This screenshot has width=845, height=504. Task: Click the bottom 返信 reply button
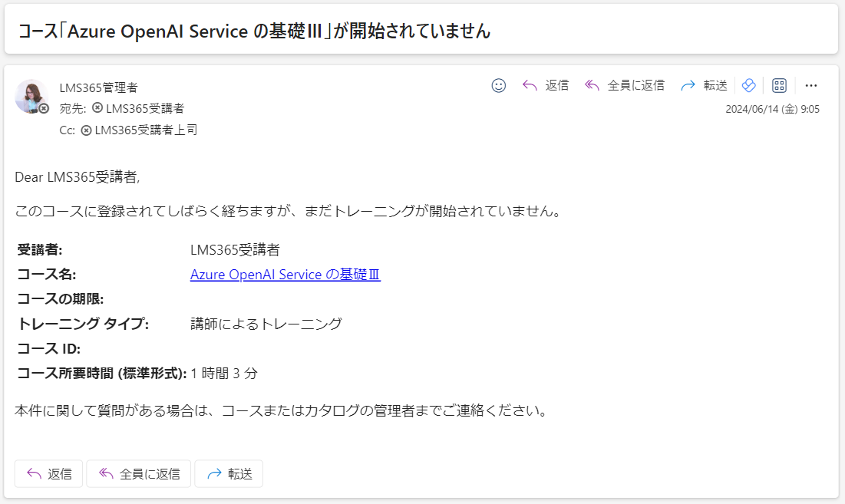[x=48, y=474]
